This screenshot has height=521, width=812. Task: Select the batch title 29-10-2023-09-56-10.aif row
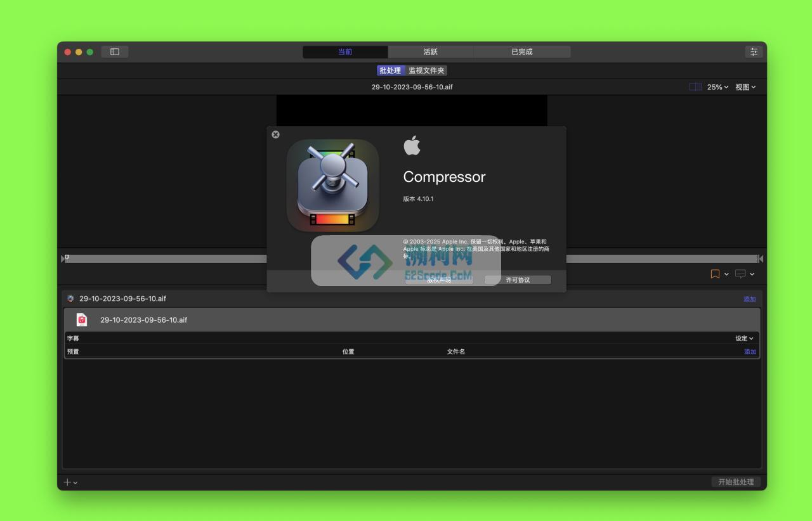pos(412,299)
